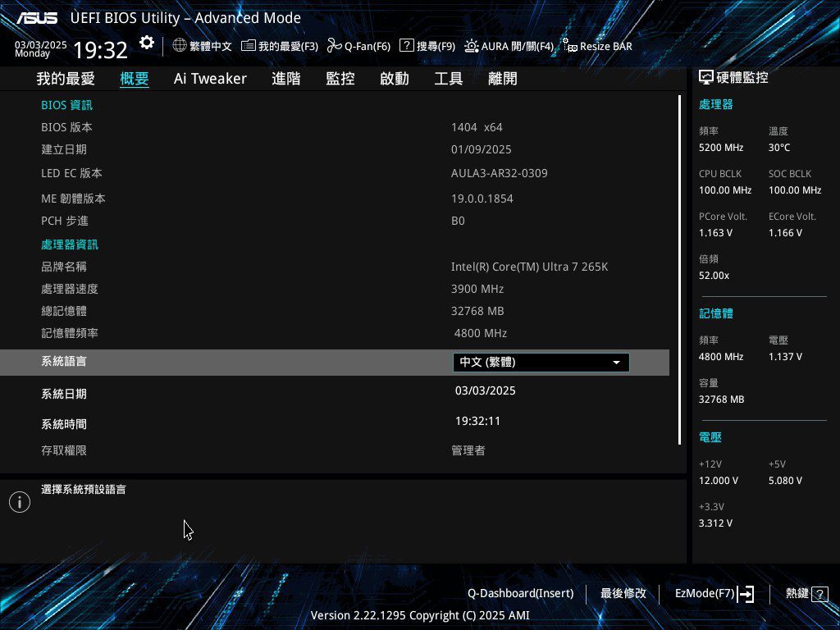Select the 系統日期 row label

point(64,394)
